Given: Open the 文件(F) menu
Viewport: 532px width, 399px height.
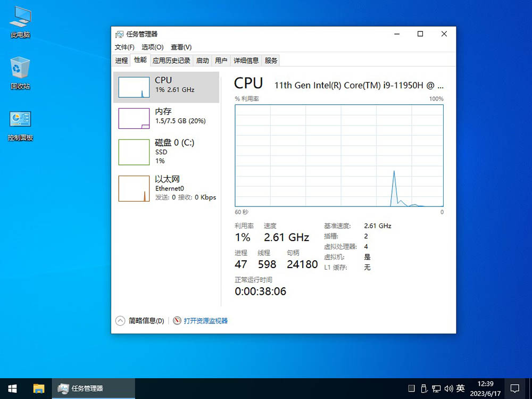Looking at the screenshot, I should 124,47.
